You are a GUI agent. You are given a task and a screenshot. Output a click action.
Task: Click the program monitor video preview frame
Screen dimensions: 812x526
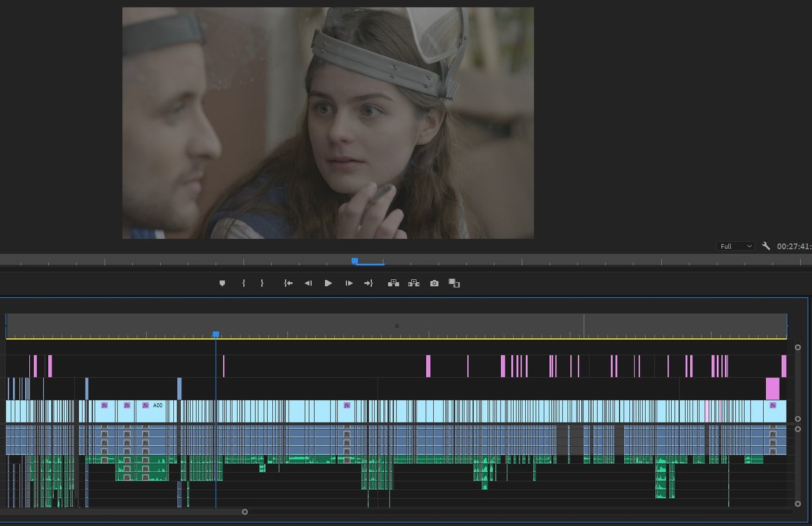(328, 123)
